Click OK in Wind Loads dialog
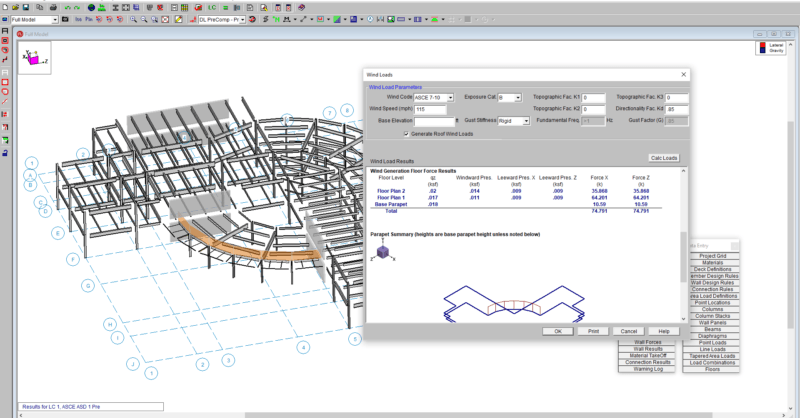Screen dimensions: 800x418 [x=558, y=330]
